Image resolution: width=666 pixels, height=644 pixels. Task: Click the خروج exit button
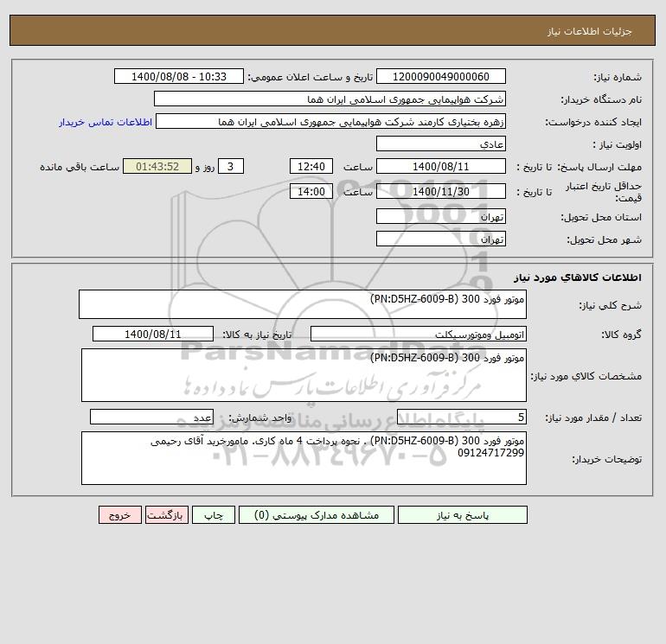pyautogui.click(x=119, y=515)
